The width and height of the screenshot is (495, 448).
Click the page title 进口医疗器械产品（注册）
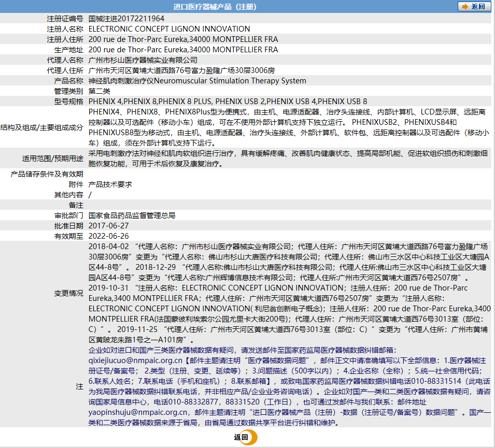pos(214,7)
